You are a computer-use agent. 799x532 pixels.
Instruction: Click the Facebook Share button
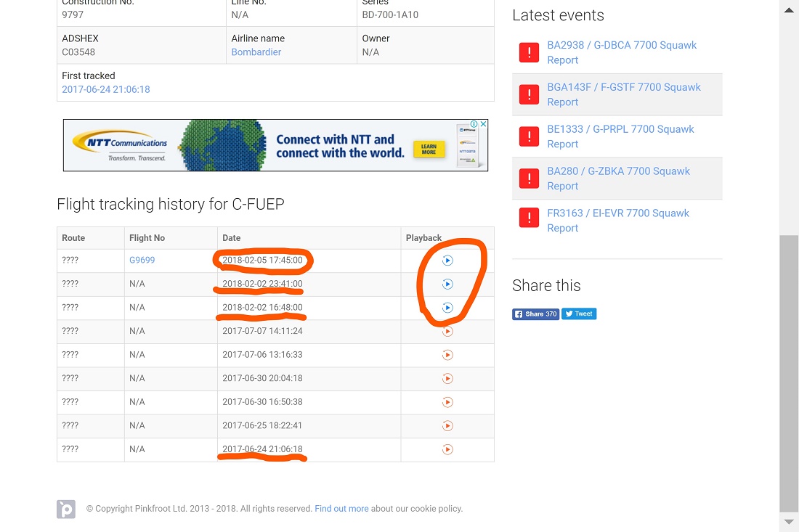tap(535, 314)
